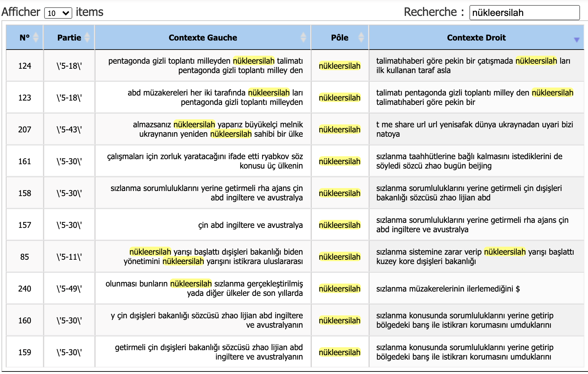Select row number 161 cell
Viewport: 588px width, 374px height.
pos(25,161)
